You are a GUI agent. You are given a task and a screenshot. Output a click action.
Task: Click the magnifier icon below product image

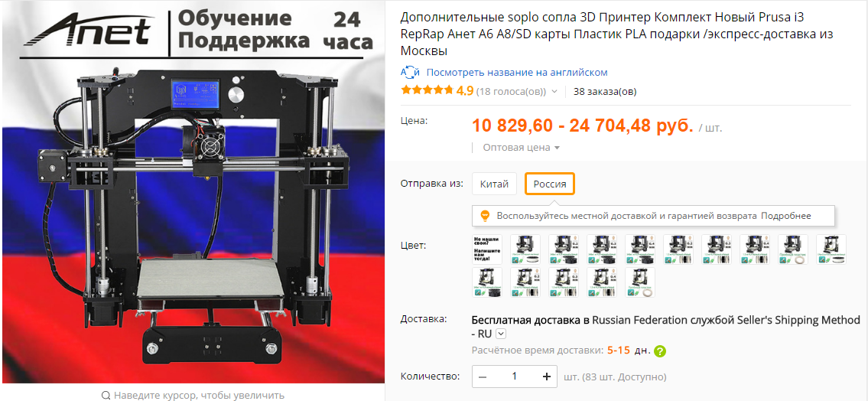click(x=106, y=396)
